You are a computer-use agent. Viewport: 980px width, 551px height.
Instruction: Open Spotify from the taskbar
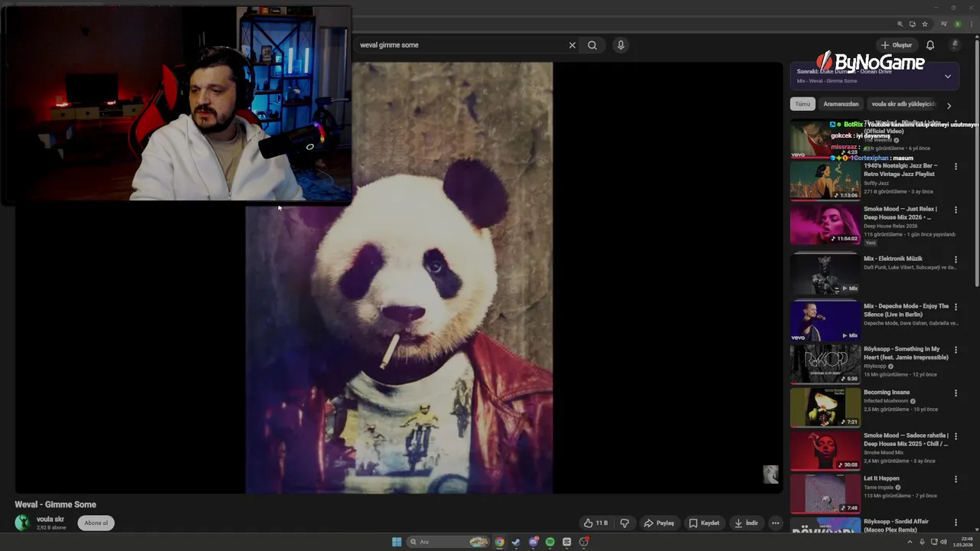pos(550,542)
